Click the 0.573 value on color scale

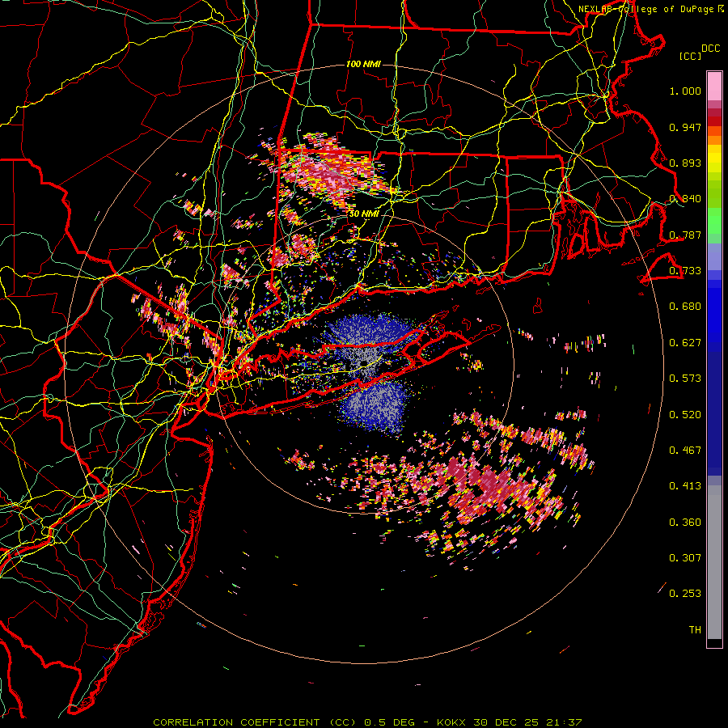(x=685, y=379)
